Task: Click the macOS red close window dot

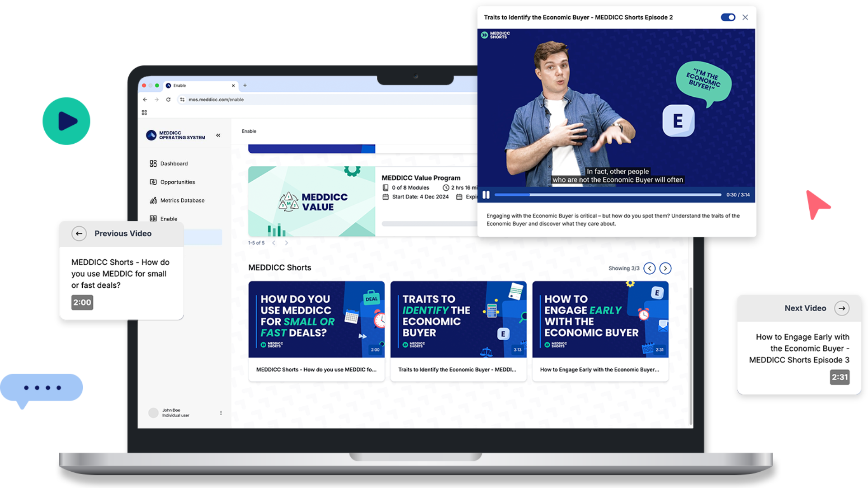Action: (144, 85)
